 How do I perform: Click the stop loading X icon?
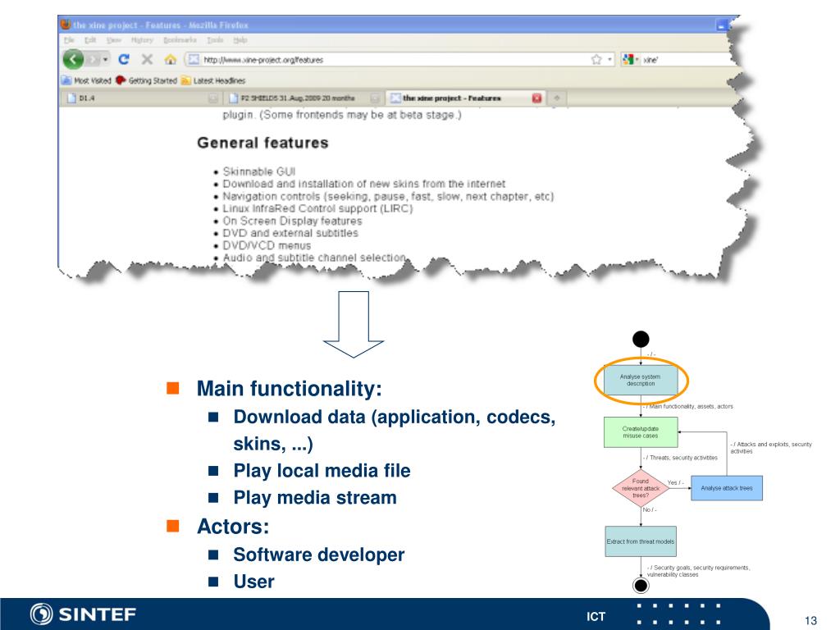(x=148, y=59)
